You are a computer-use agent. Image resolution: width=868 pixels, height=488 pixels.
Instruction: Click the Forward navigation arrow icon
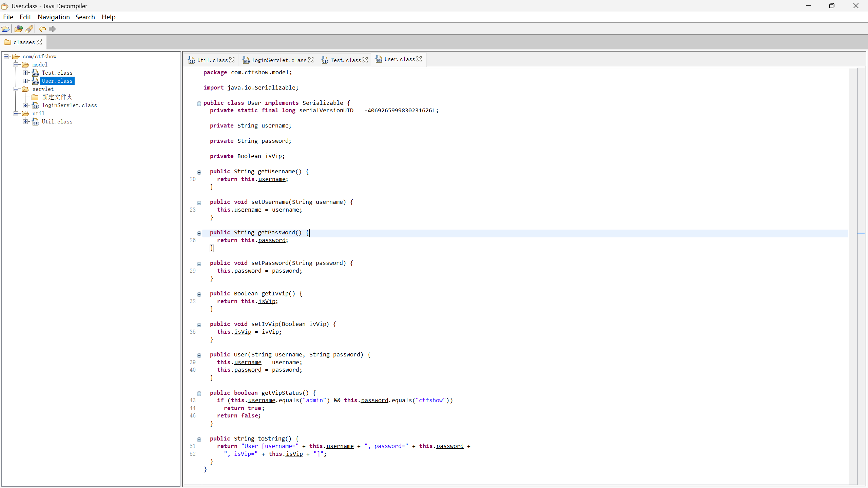click(x=52, y=29)
